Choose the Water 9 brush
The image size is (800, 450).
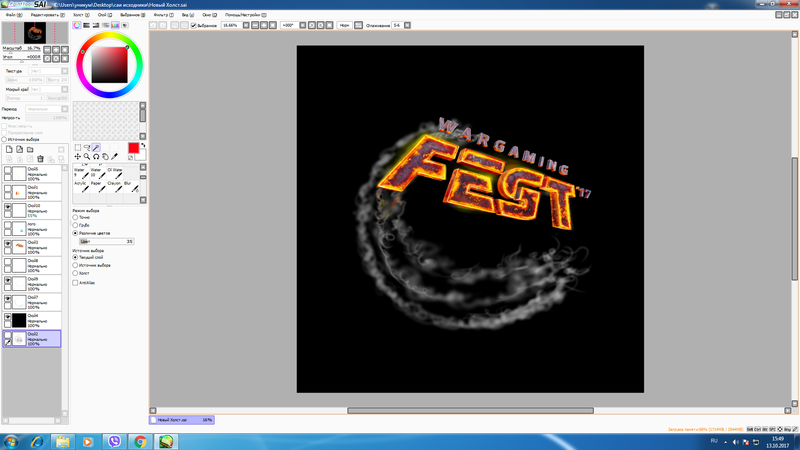pyautogui.click(x=81, y=173)
